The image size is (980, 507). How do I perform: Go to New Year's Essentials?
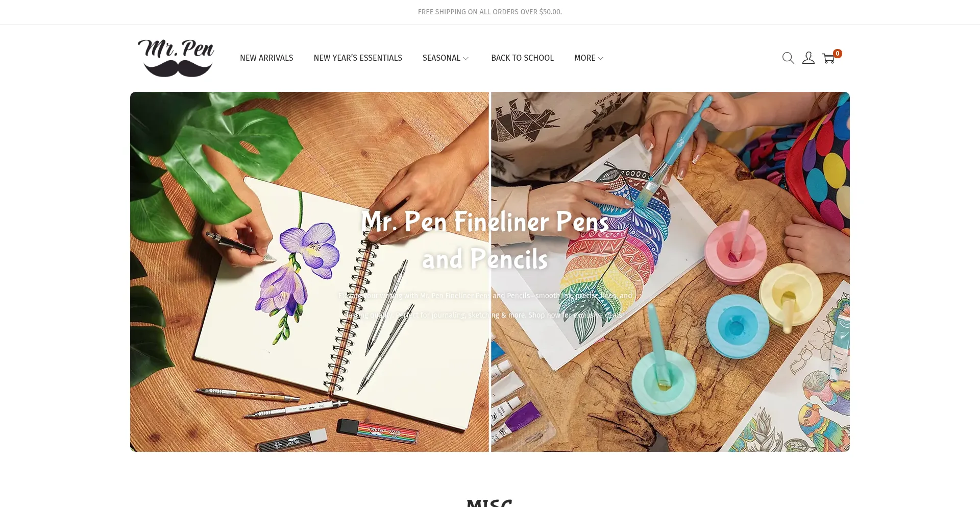[x=358, y=58]
